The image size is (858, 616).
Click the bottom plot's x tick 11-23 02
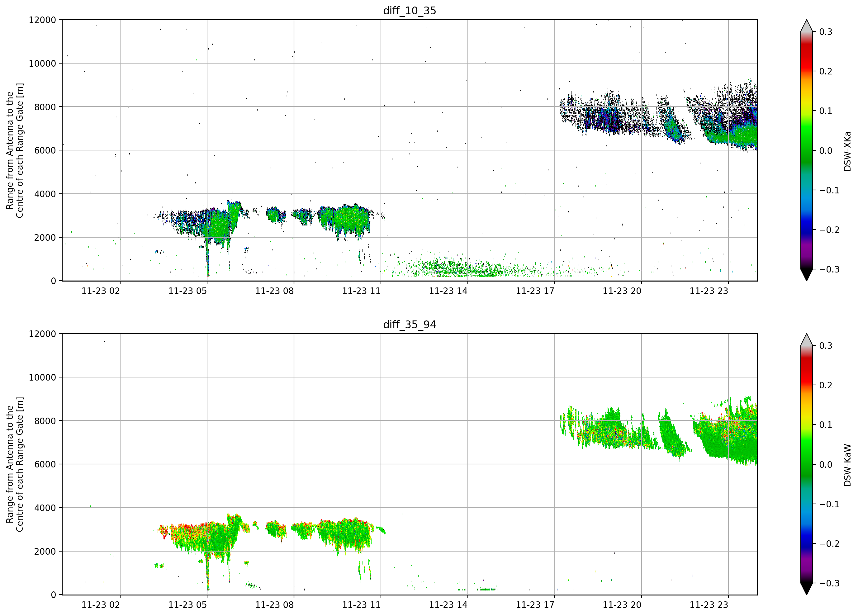[101, 605]
